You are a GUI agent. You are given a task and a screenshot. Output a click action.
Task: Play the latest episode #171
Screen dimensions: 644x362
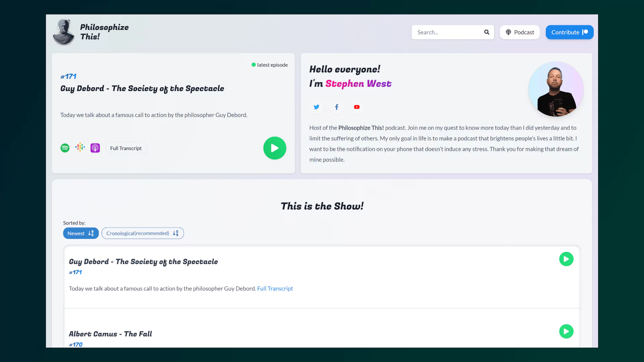pos(274,148)
